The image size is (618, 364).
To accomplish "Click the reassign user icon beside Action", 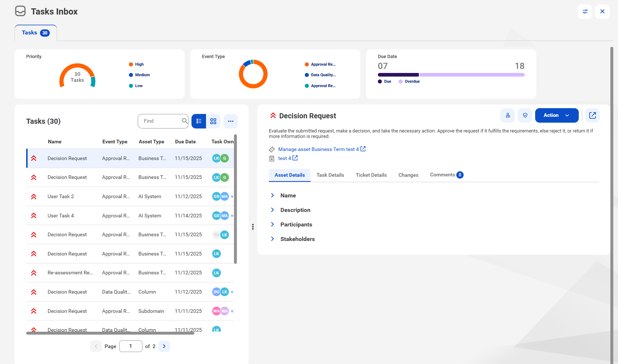I will tap(508, 115).
